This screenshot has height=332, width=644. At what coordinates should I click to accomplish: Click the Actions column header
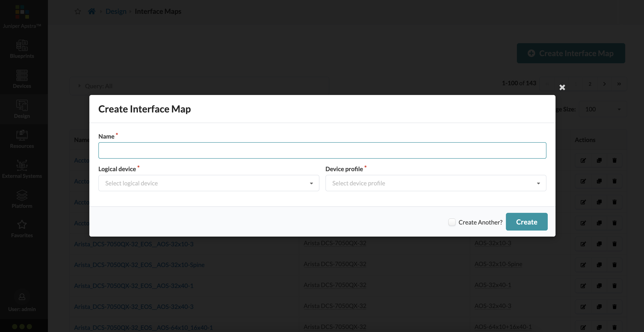pyautogui.click(x=585, y=140)
